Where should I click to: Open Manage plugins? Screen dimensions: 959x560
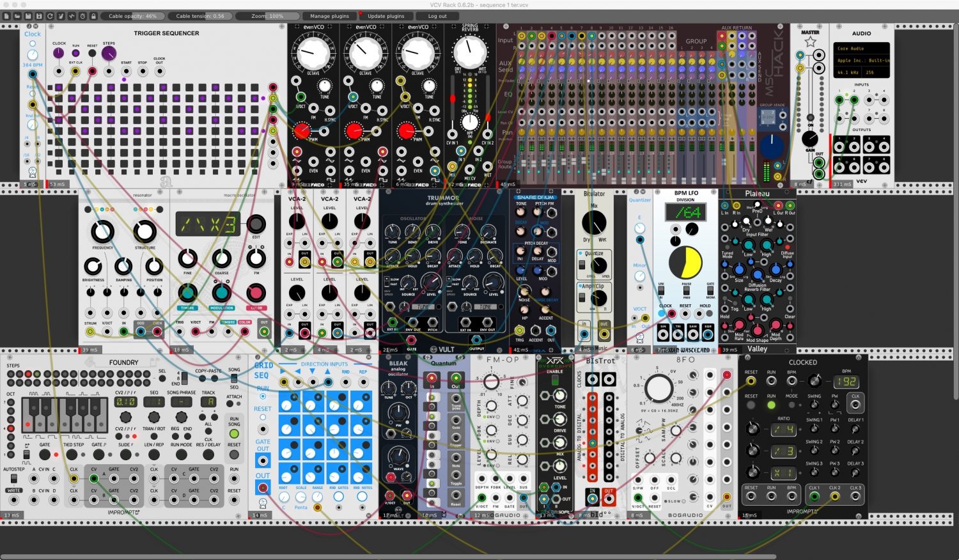pyautogui.click(x=329, y=16)
